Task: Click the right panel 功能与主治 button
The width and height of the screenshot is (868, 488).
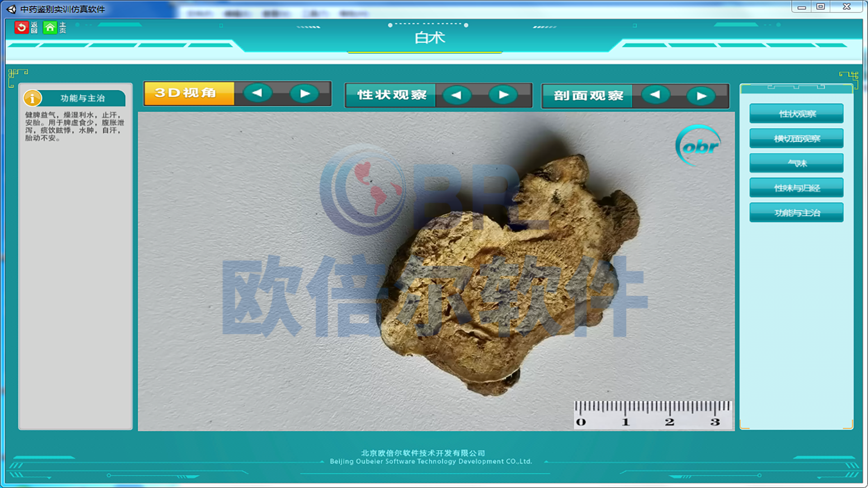Action: pyautogui.click(x=796, y=212)
